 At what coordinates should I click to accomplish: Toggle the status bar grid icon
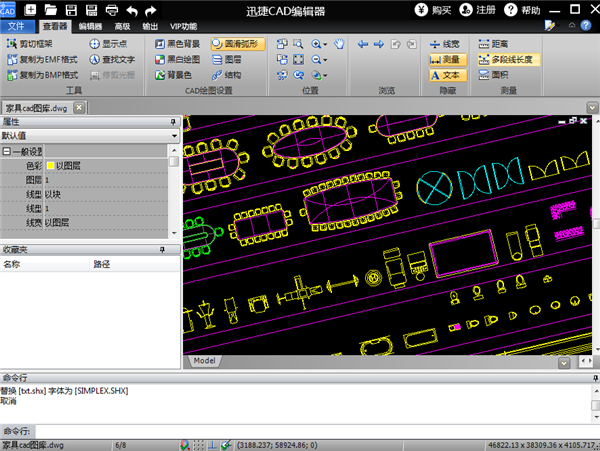199,445
